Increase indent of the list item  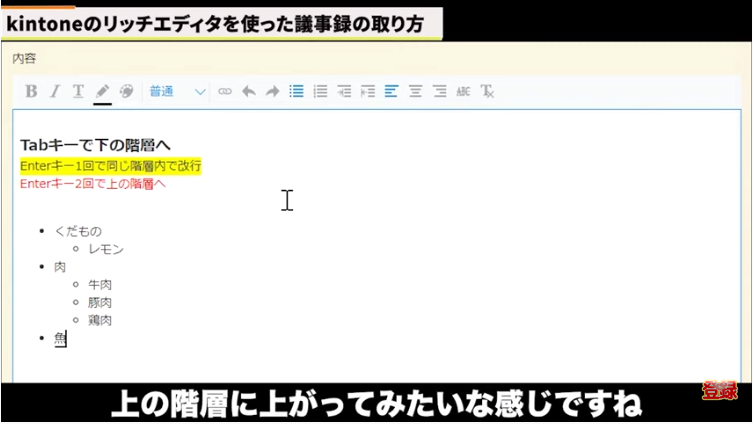(344, 91)
